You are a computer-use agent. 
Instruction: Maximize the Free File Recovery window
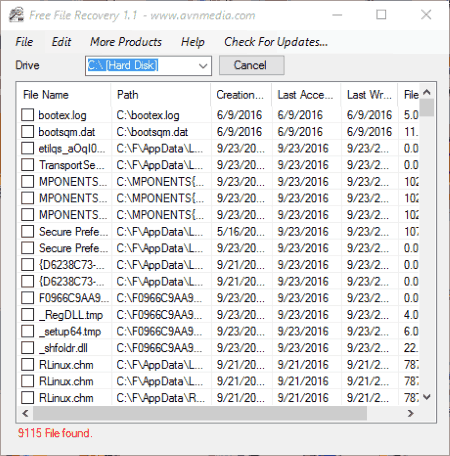(381, 15)
